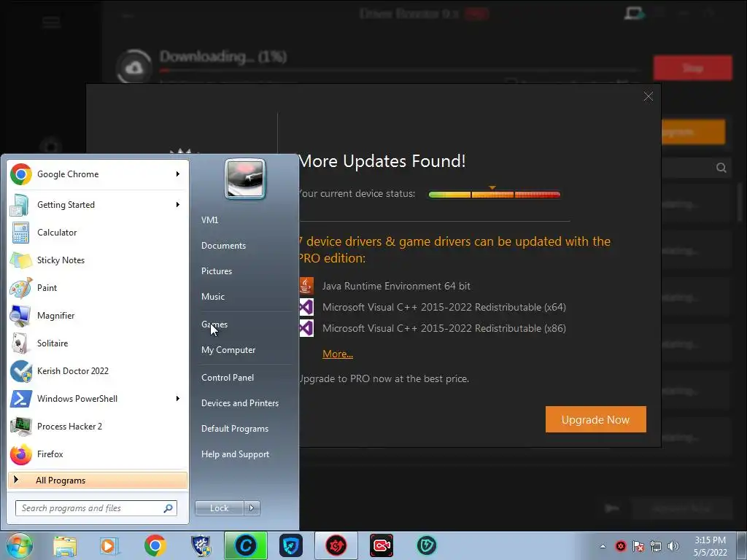Click Upgrade Now button
Image resolution: width=747 pixels, height=560 pixels.
pos(595,419)
